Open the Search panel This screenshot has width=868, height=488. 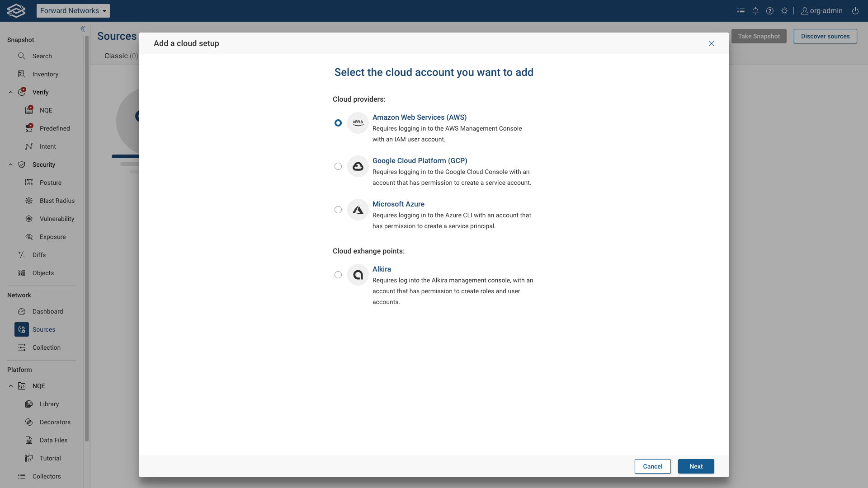(41, 56)
